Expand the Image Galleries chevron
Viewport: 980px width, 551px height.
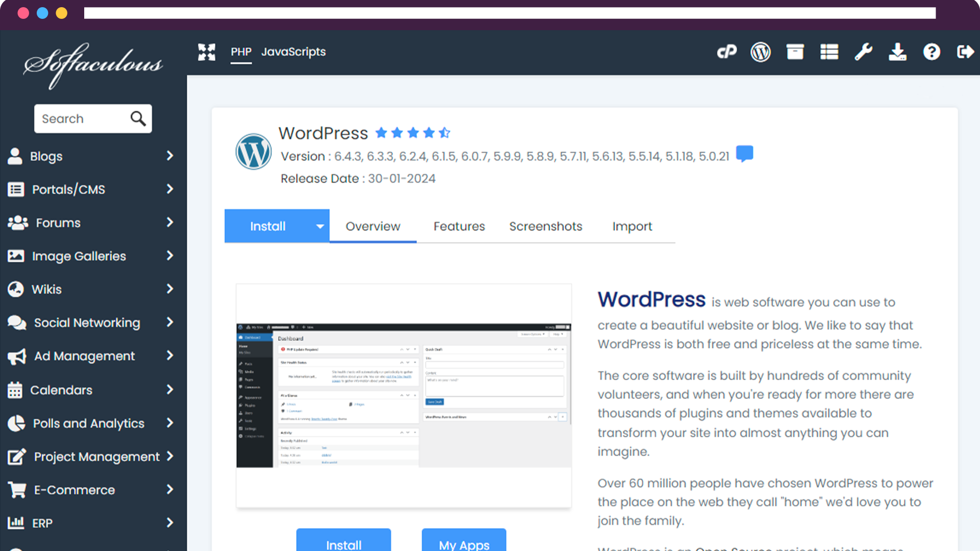170,255
